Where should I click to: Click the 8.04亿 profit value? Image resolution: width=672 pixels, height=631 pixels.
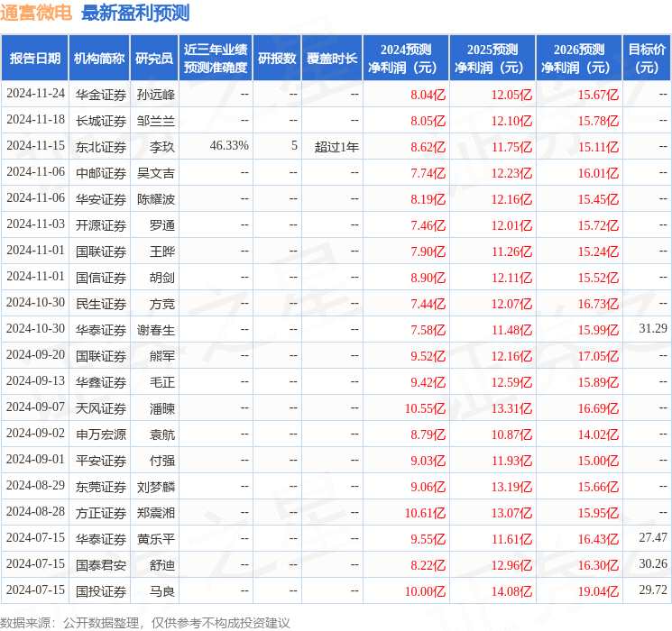click(x=428, y=95)
